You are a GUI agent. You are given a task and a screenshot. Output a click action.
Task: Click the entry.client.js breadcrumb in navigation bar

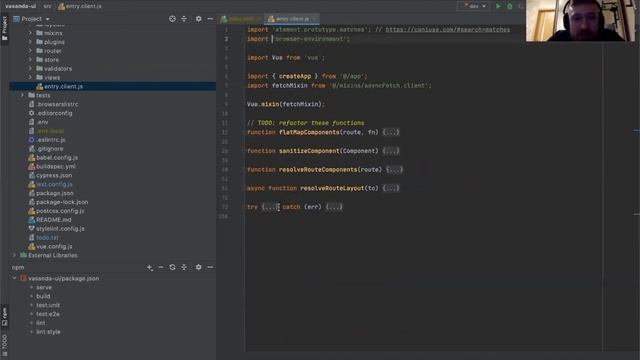pos(80,6)
